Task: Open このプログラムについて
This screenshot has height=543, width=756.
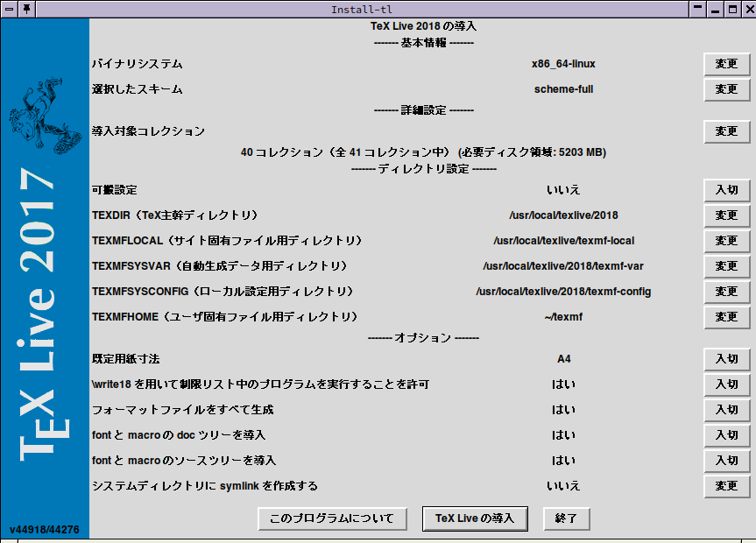Action: tap(332, 518)
